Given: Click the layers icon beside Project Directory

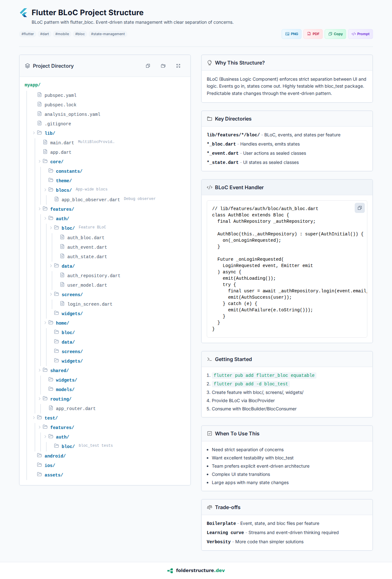Looking at the screenshot, I should coord(28,66).
